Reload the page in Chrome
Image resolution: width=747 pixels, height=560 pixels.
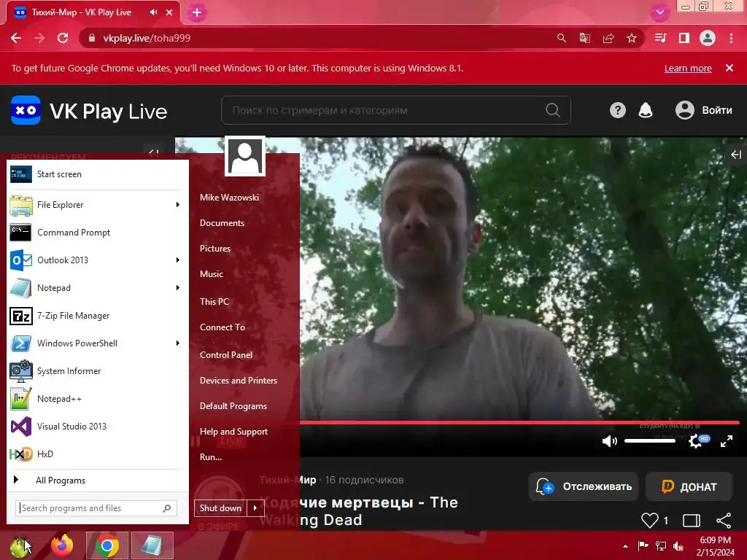[x=63, y=38]
